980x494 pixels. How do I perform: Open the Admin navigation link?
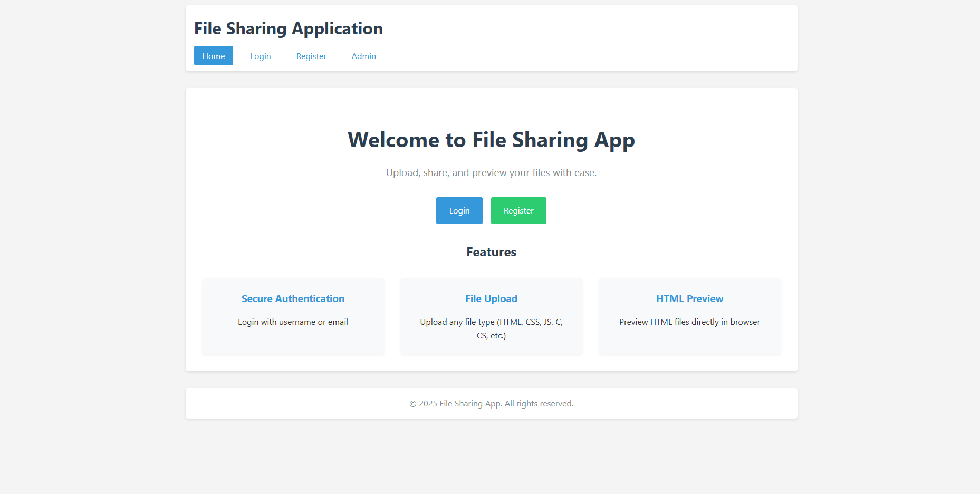(363, 56)
